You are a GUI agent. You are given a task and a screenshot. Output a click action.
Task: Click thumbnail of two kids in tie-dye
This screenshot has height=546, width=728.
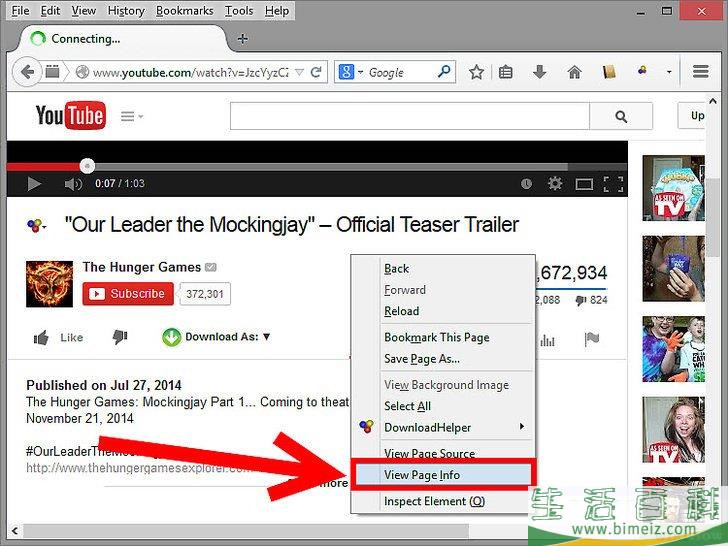pos(673,349)
